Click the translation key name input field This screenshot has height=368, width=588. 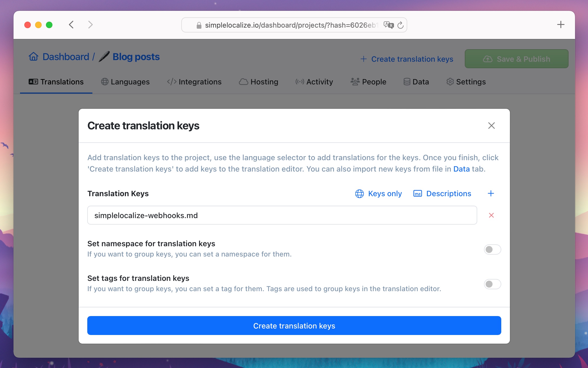[282, 215]
